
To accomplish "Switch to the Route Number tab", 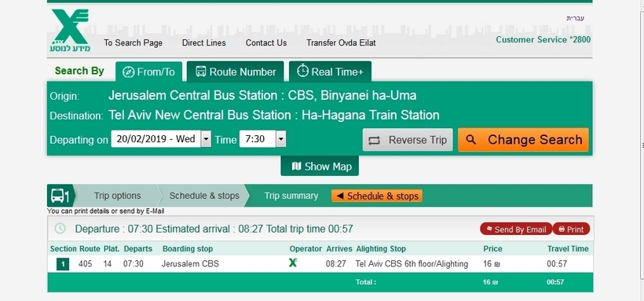I will (236, 72).
